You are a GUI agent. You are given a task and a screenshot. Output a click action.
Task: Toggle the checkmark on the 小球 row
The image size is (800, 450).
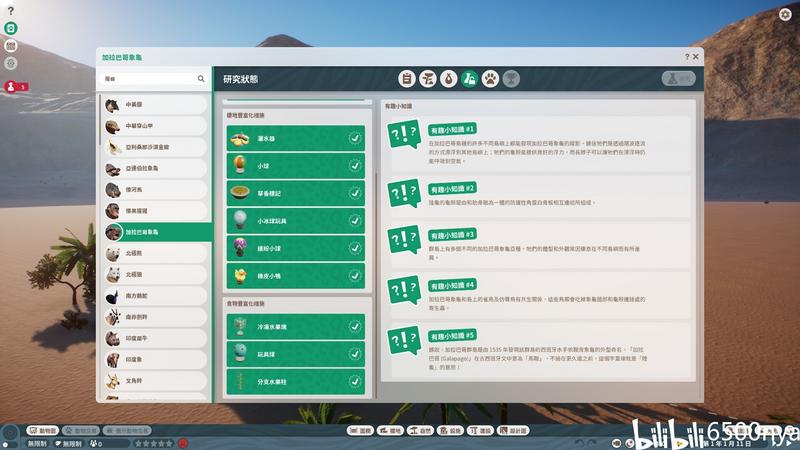(x=355, y=166)
